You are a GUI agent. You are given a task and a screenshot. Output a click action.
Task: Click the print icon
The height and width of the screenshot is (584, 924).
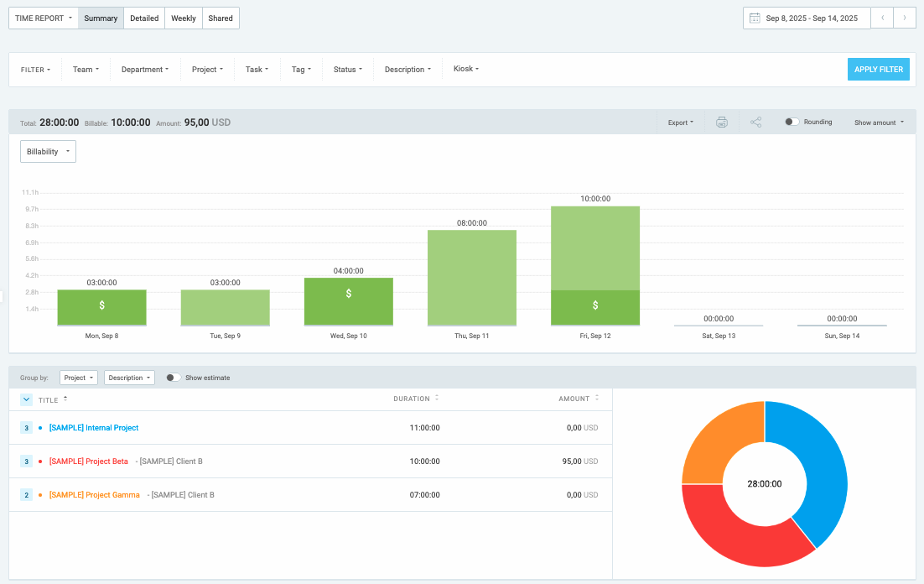pos(722,123)
